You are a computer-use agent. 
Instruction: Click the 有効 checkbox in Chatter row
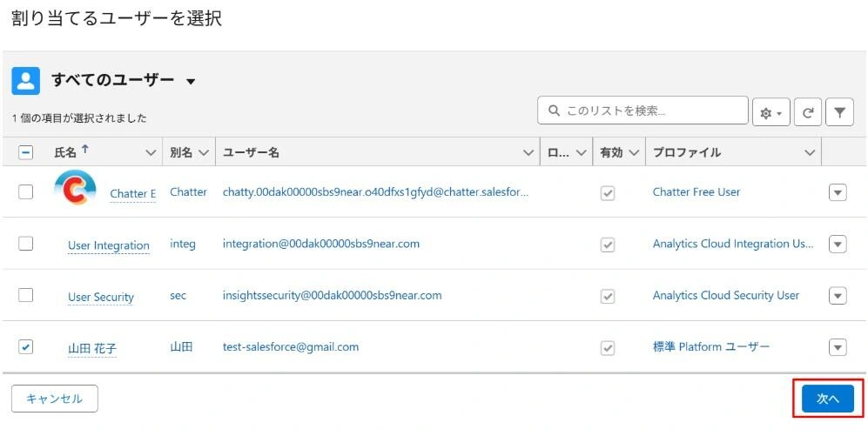(x=608, y=193)
